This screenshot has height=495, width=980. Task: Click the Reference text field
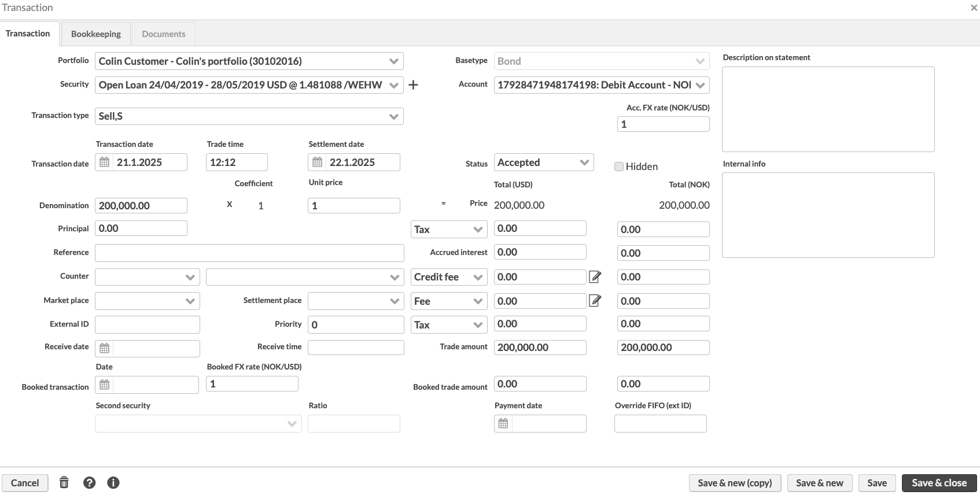coord(249,253)
